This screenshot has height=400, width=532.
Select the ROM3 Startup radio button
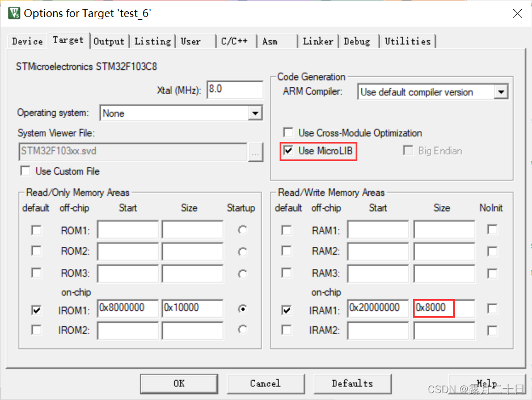coord(242,274)
